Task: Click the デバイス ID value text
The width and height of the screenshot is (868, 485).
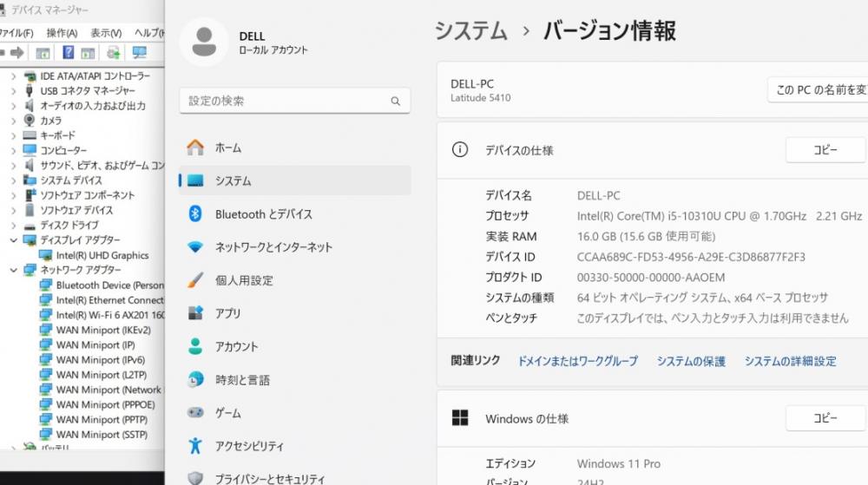Action: pyautogui.click(x=691, y=257)
